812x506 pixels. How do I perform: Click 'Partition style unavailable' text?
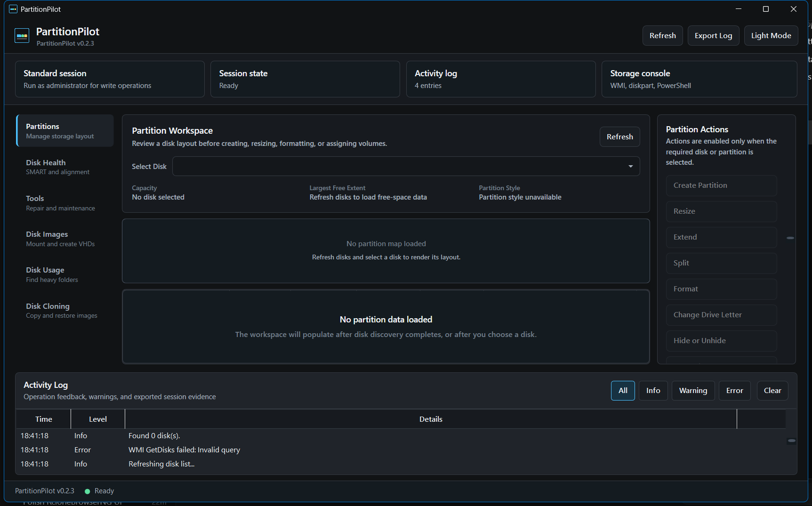click(x=520, y=197)
